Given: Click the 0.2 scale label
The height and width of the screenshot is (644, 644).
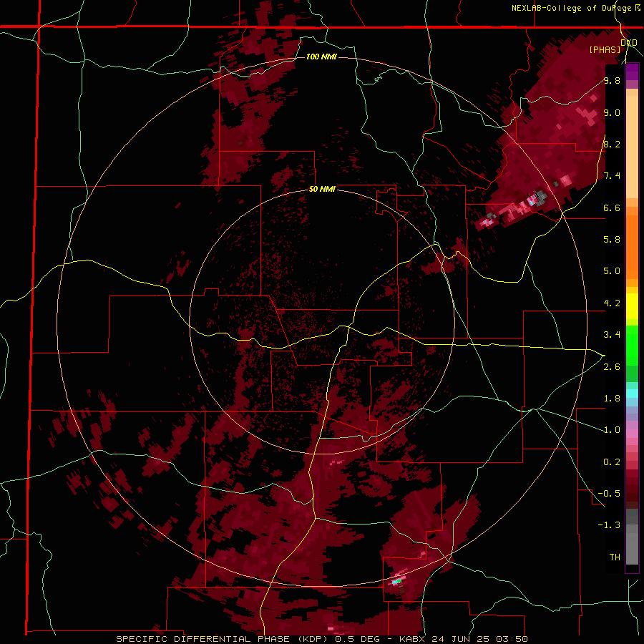Looking at the screenshot, I should tap(612, 462).
